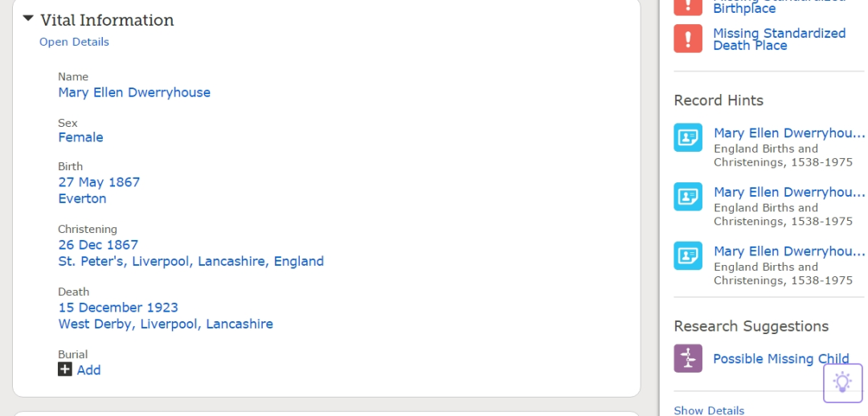Screen dimensions: 868x416
Task: Select the Female sex value
Action: (80, 137)
